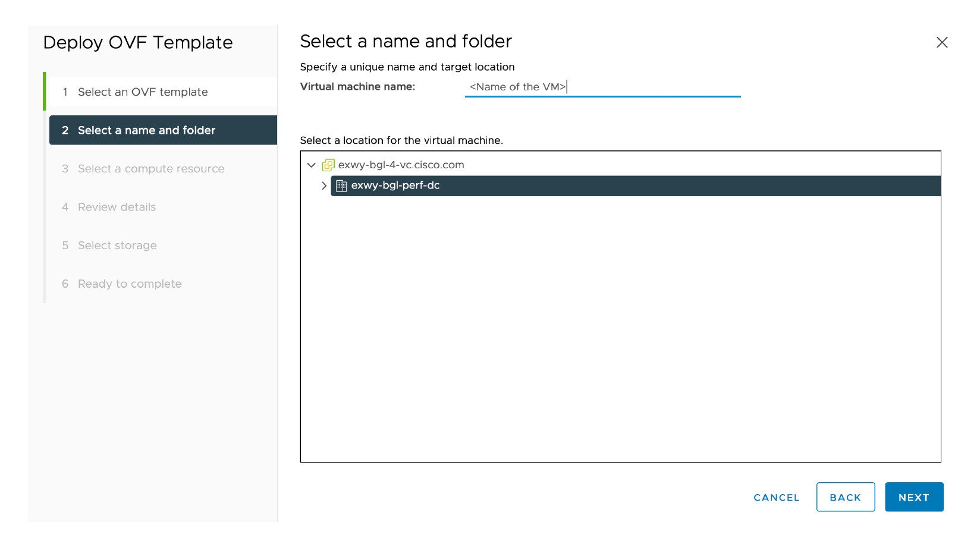The width and height of the screenshot is (980, 547).
Task: Open the Ready to complete step
Action: pos(130,284)
